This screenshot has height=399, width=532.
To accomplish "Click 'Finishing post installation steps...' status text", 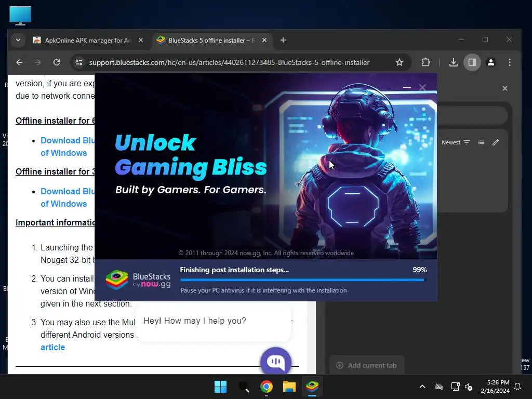I will (x=234, y=270).
